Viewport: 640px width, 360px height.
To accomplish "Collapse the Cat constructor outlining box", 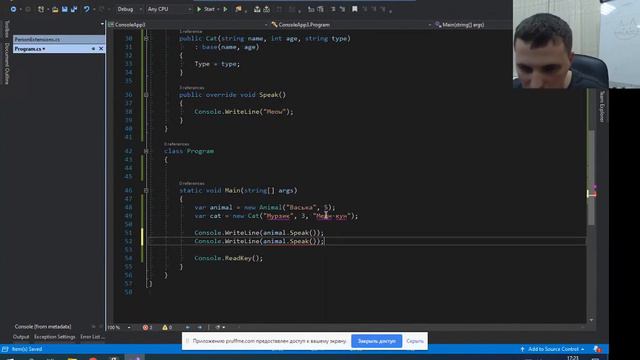I will [x=146, y=38].
